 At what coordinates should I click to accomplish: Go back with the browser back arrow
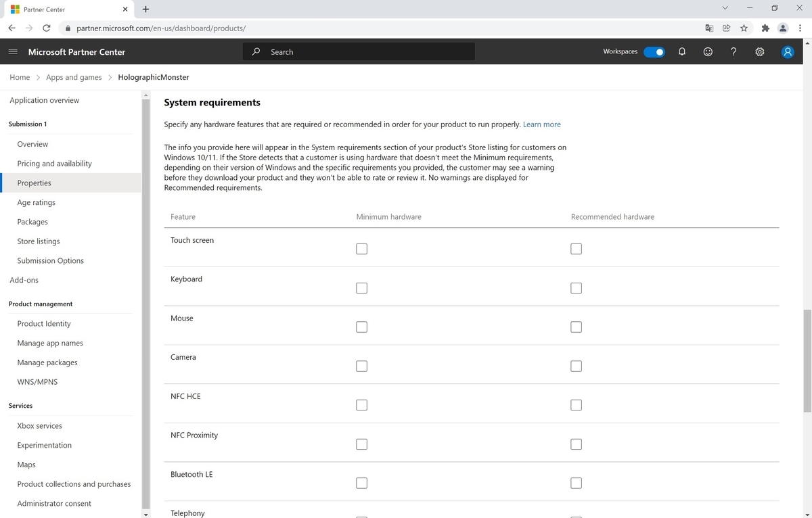pos(12,28)
